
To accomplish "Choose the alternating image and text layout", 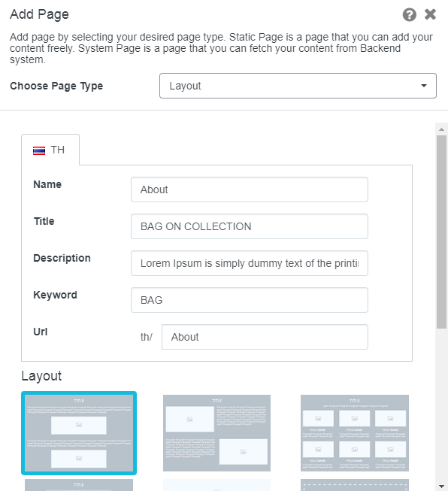I will [216, 433].
